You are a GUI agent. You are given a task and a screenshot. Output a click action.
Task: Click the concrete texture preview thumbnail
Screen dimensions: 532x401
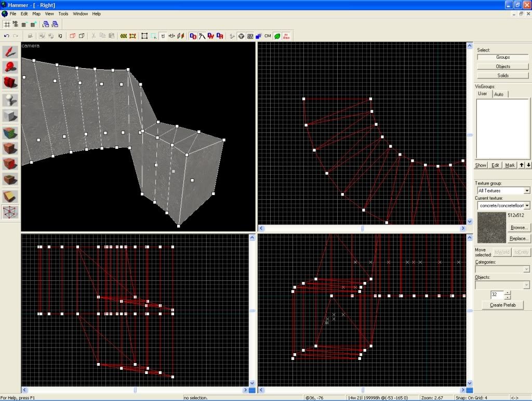(x=491, y=228)
